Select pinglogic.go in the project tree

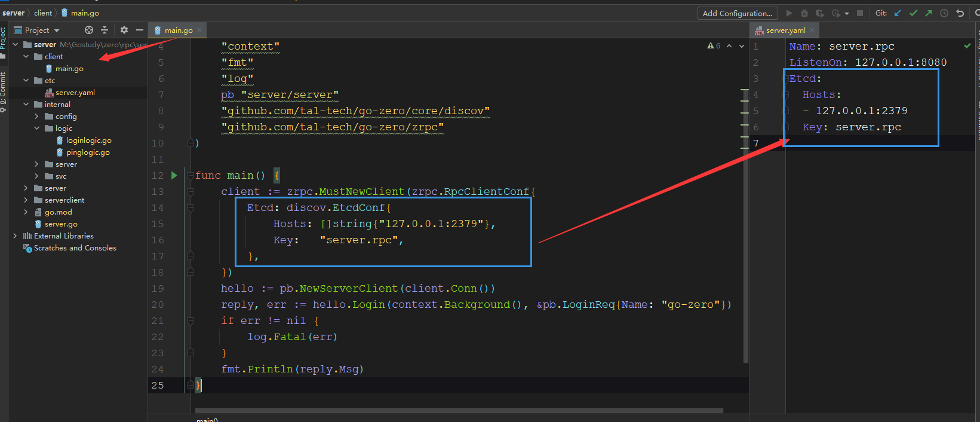tap(88, 152)
